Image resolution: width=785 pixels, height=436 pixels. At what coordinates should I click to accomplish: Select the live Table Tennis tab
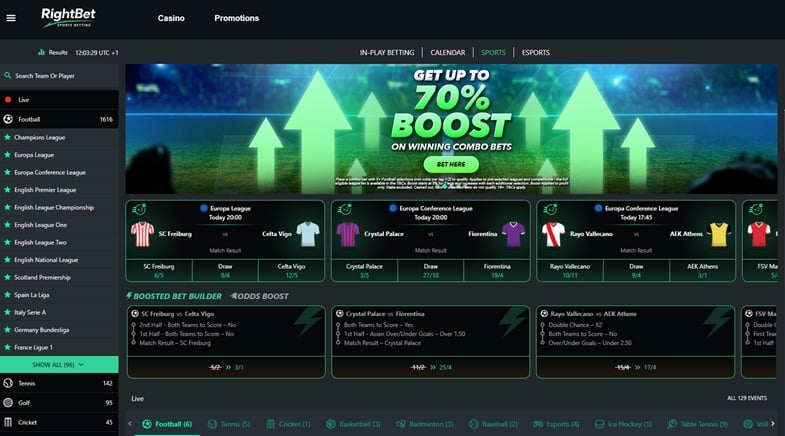click(x=698, y=424)
